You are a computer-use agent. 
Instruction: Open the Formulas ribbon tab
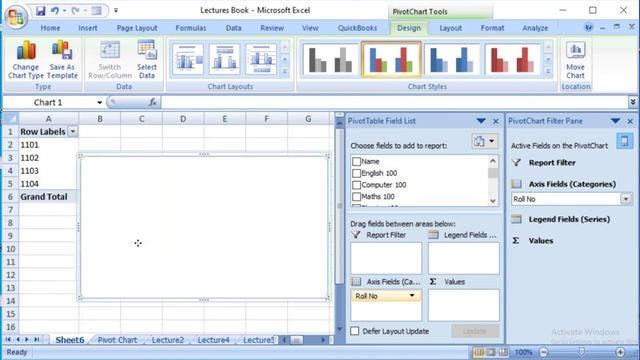click(x=191, y=28)
